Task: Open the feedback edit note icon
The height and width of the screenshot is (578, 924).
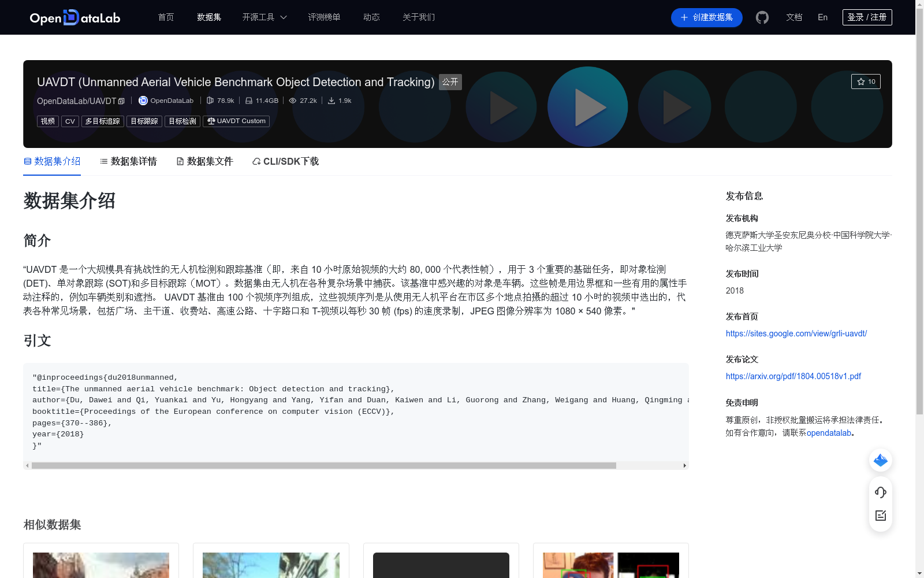Action: [881, 516]
